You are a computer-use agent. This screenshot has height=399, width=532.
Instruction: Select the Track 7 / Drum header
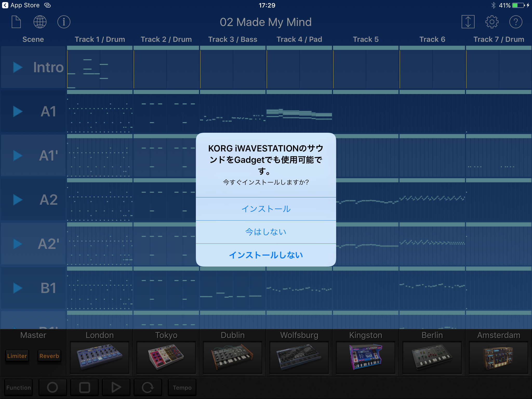pos(499,39)
